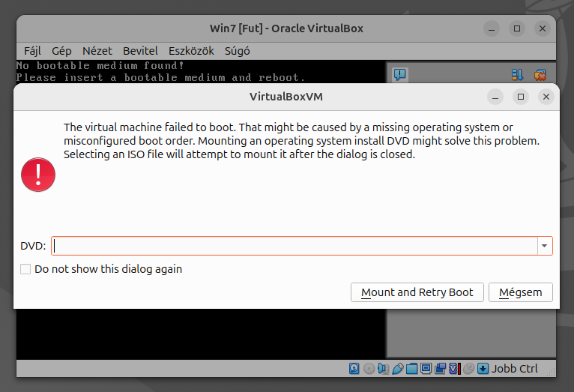
Task: Dismiss all notifications with the red X icon
Action: coord(540,74)
